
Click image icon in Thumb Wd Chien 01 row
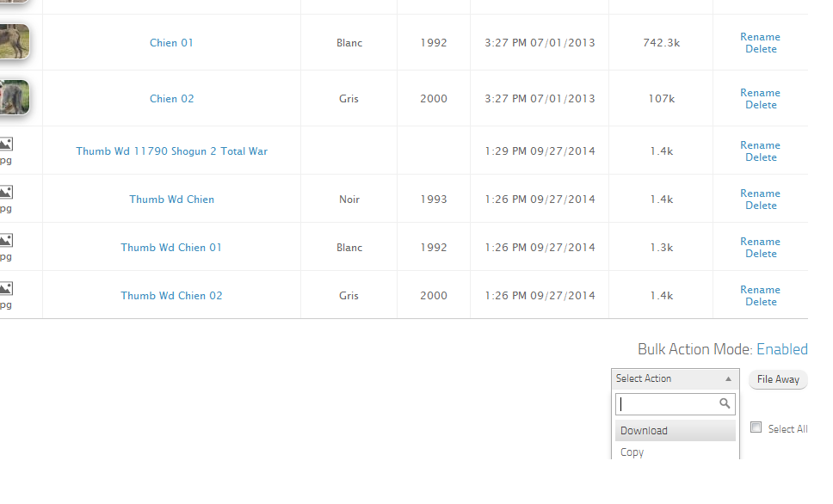[6, 241]
